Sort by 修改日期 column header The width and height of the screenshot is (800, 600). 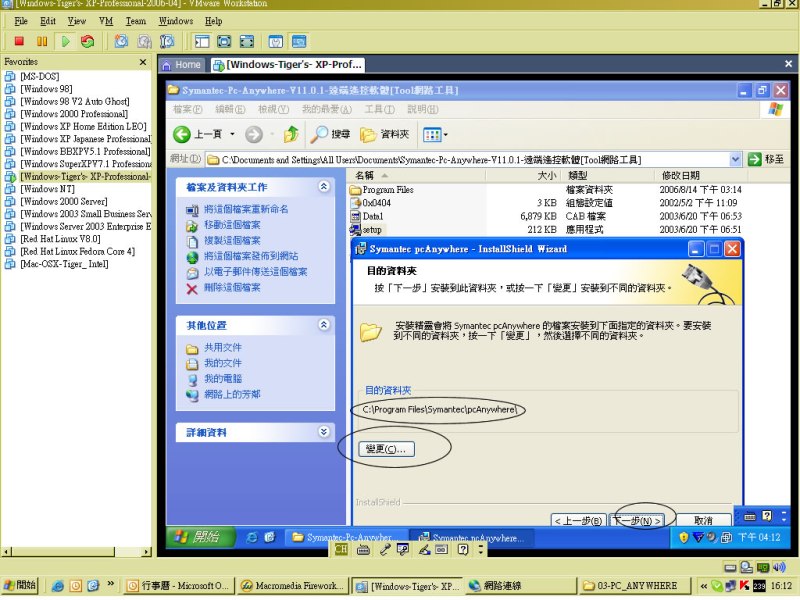point(701,176)
